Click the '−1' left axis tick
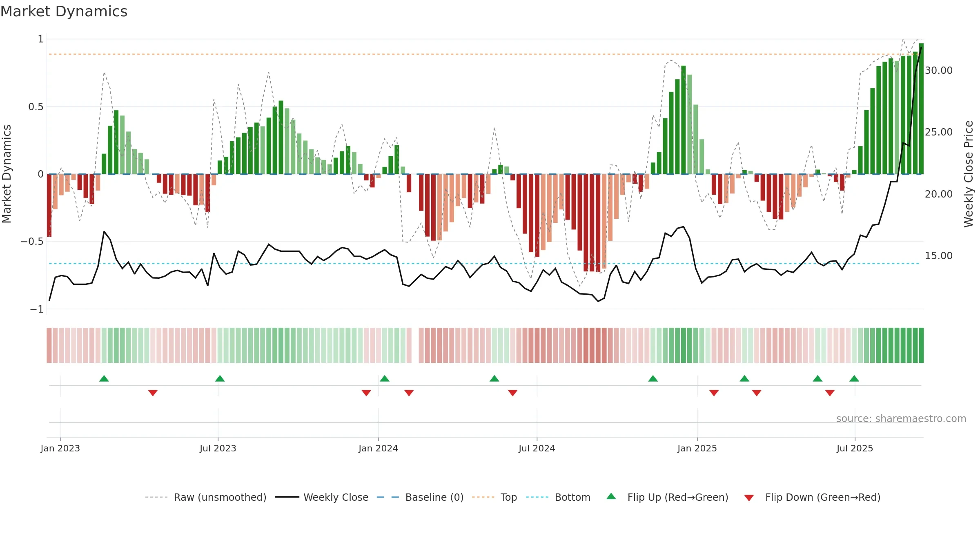 pos(37,309)
